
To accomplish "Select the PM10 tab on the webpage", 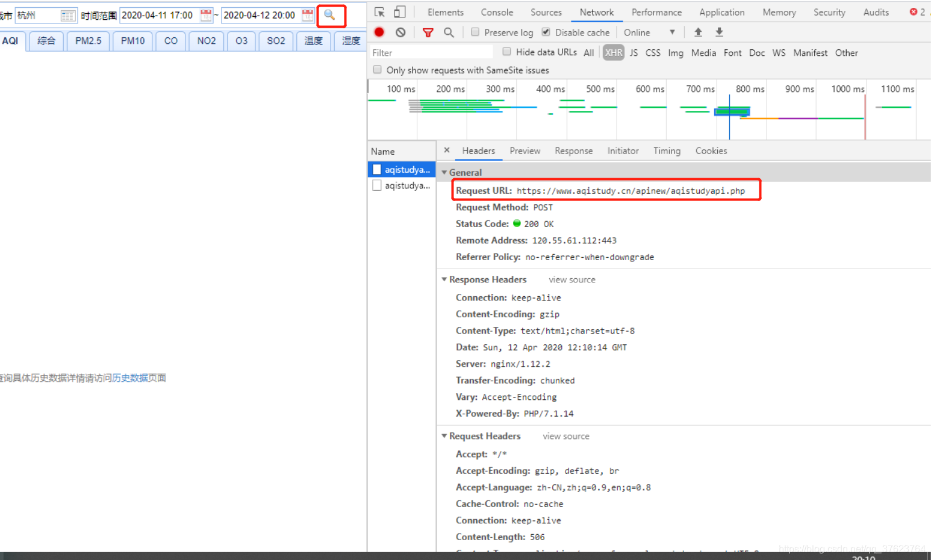I will click(x=132, y=41).
